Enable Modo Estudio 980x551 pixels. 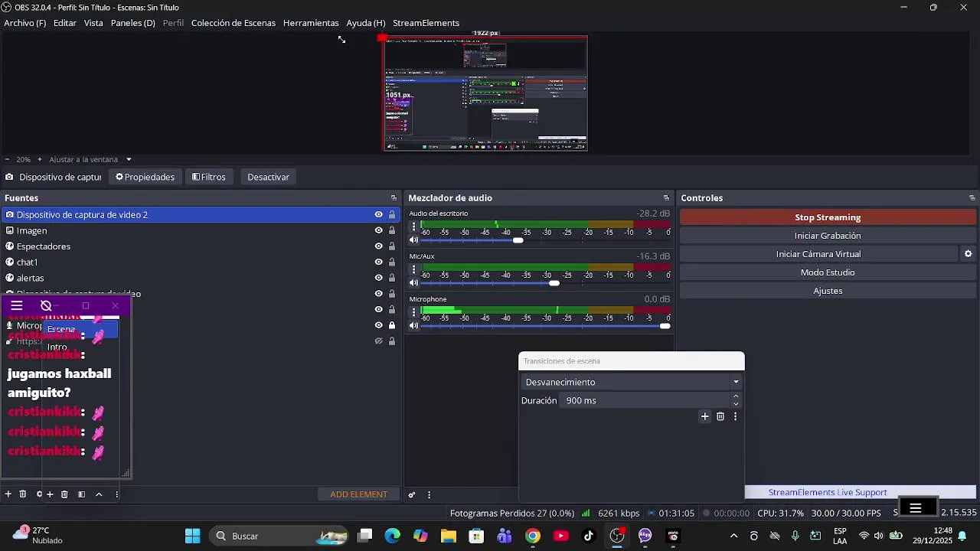(x=828, y=272)
